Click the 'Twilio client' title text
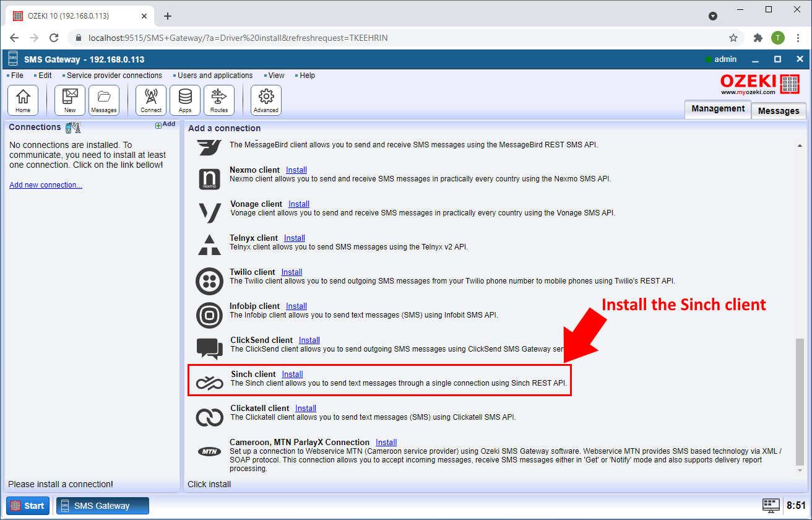812x520 pixels. [253, 272]
